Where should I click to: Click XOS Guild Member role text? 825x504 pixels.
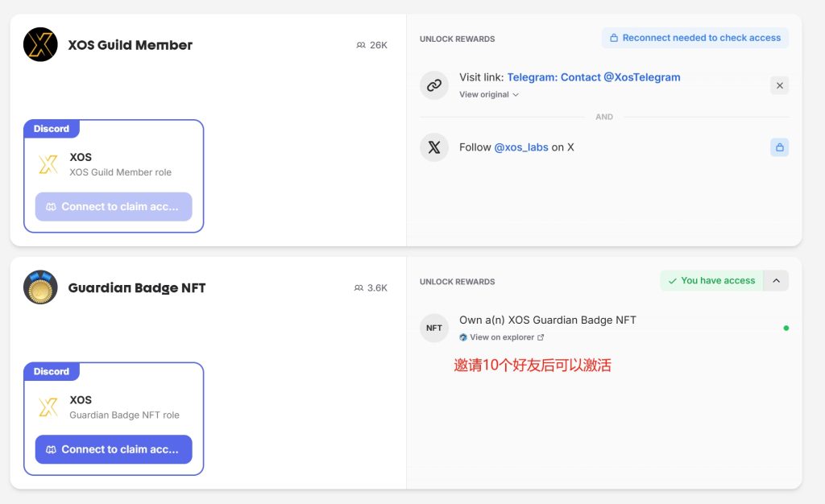121,172
